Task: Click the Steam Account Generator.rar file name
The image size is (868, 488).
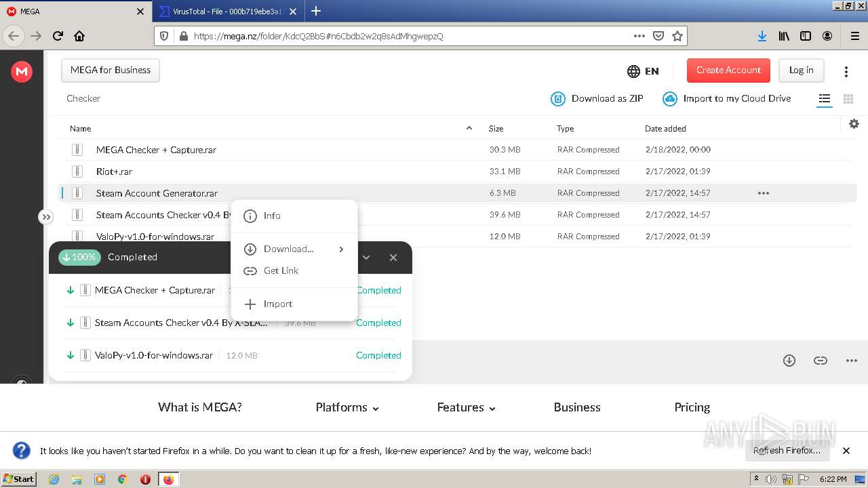Action: tap(157, 193)
